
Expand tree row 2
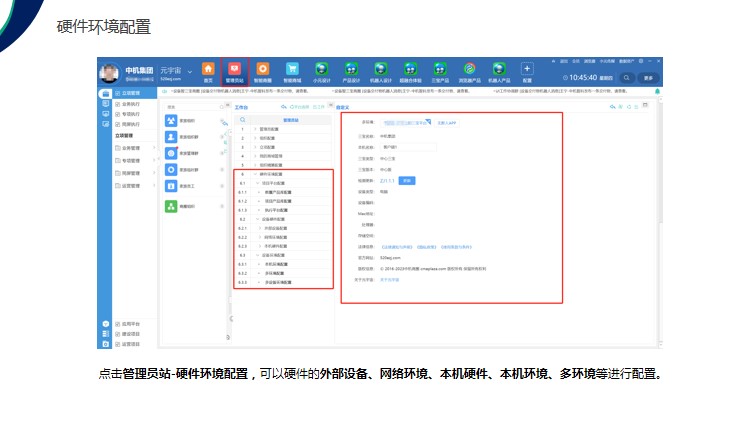point(255,138)
